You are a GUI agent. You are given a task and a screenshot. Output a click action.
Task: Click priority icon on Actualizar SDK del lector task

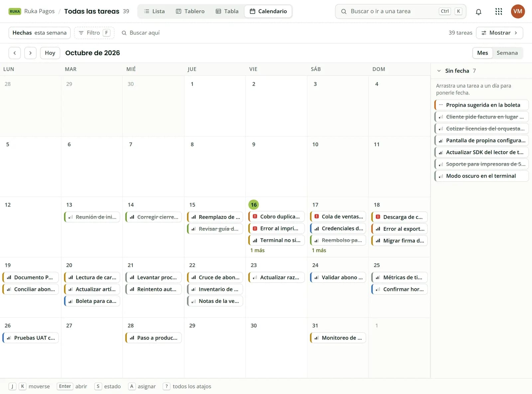pyautogui.click(x=441, y=152)
